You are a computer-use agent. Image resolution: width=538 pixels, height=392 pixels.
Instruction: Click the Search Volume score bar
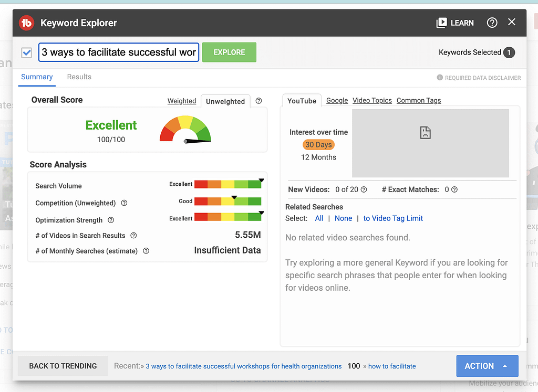click(227, 185)
